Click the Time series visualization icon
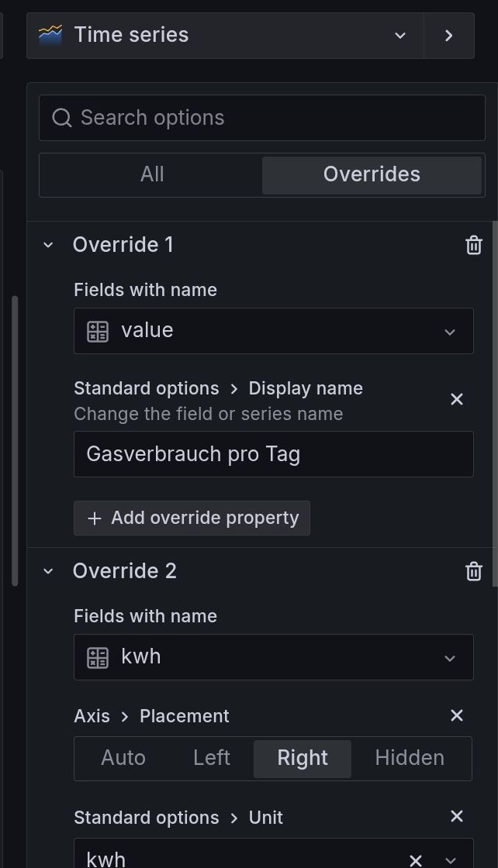 (50, 35)
